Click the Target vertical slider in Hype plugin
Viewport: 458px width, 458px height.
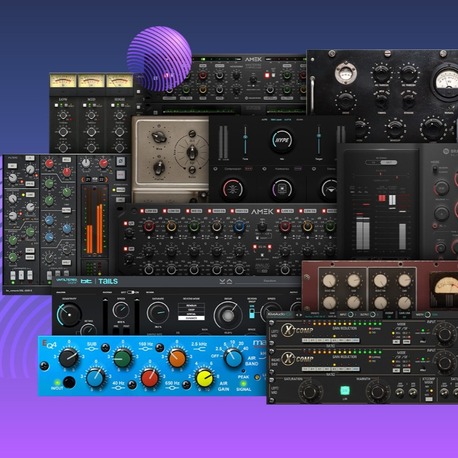click(319, 140)
